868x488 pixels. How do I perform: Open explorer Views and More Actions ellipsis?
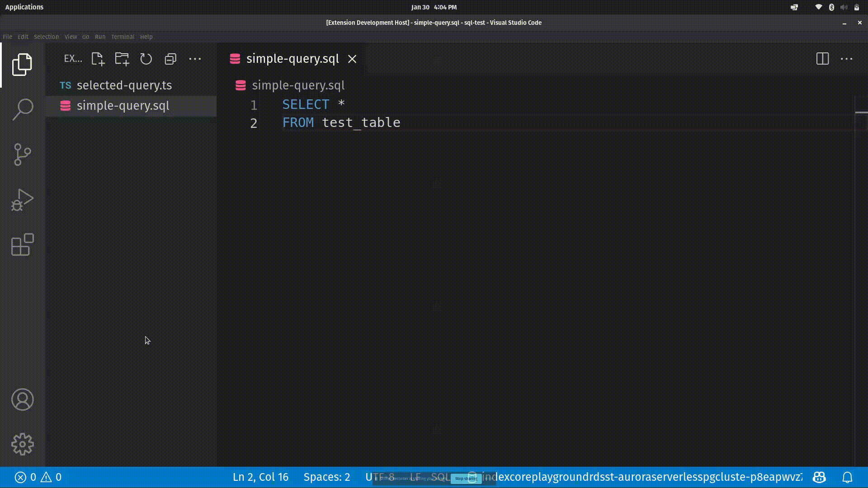click(x=195, y=59)
